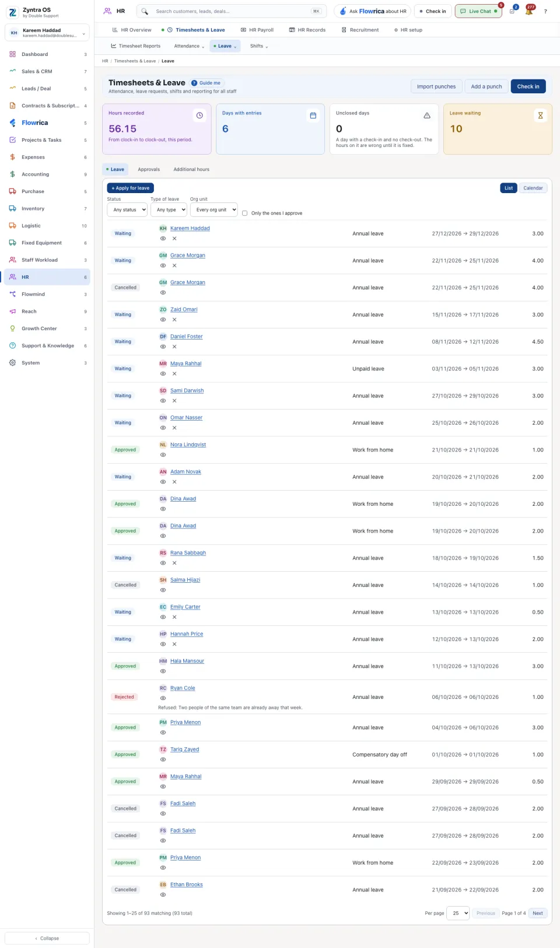Expand the Leave submenu dropdown

point(225,46)
